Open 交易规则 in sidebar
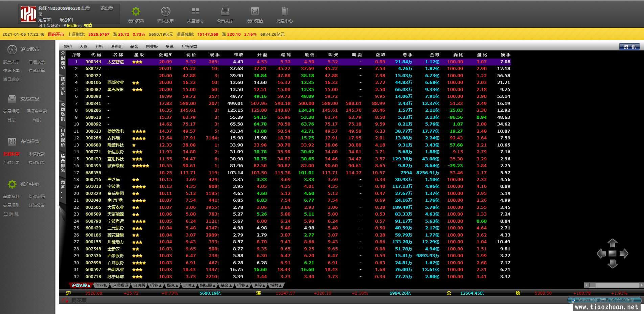644x314 pixels. coord(11,205)
